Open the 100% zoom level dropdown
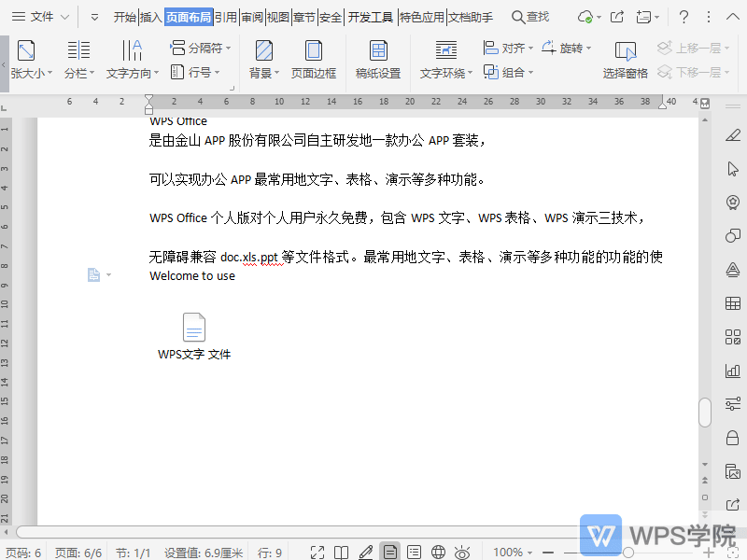747x560 pixels. pos(513,553)
